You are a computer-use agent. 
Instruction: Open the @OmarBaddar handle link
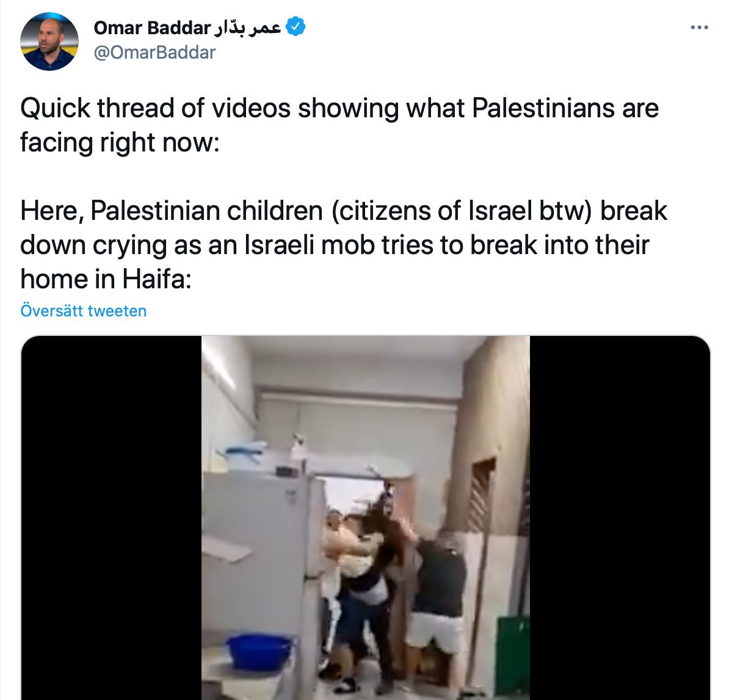154,53
